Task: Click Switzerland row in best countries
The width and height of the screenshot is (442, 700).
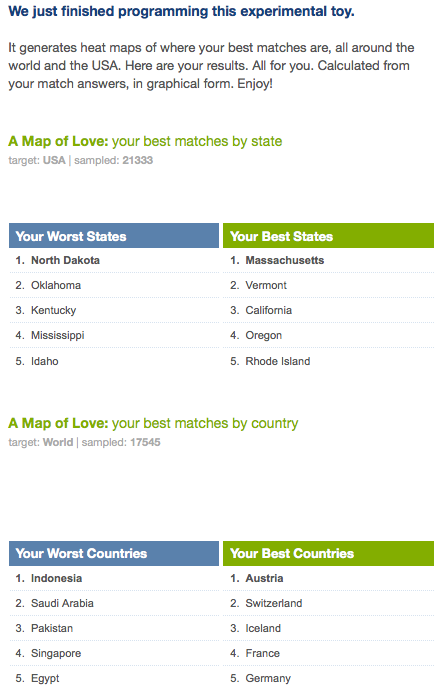Action: click(x=328, y=603)
